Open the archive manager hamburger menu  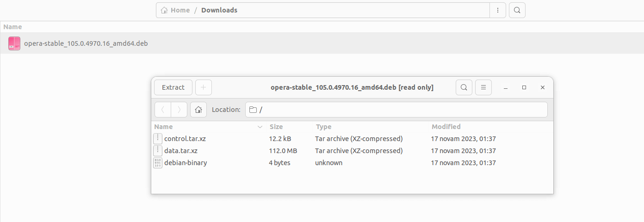[x=483, y=87]
